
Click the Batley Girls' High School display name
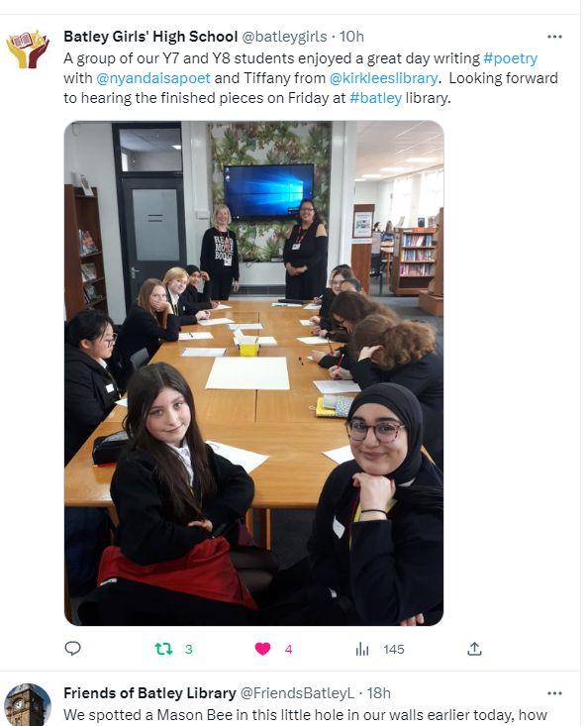(150, 36)
